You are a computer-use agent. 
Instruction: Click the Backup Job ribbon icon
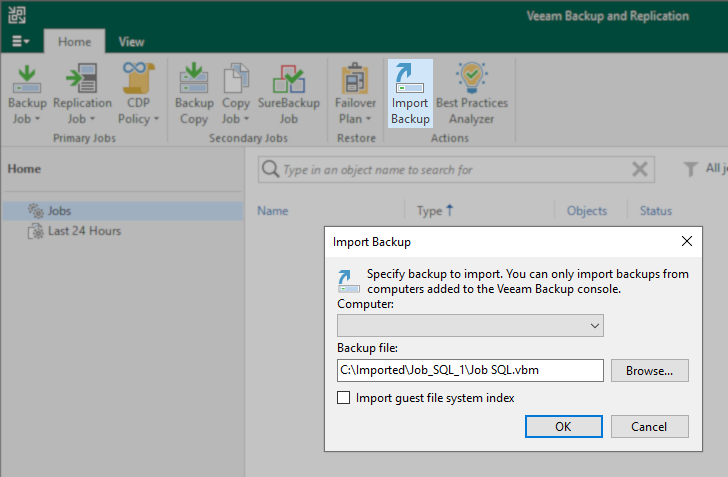tap(27, 94)
